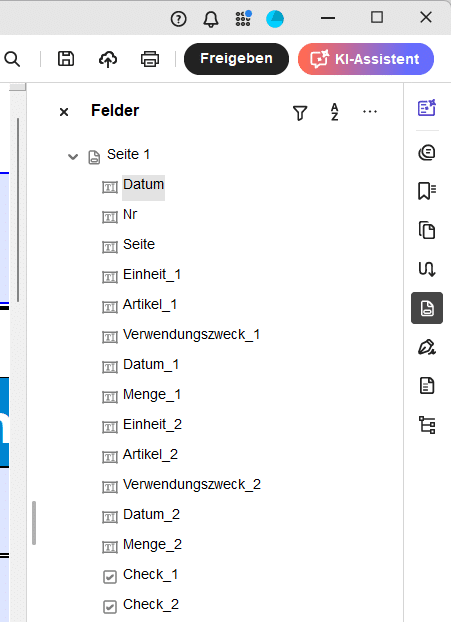Open the signature pen sidebar icon

click(427, 347)
